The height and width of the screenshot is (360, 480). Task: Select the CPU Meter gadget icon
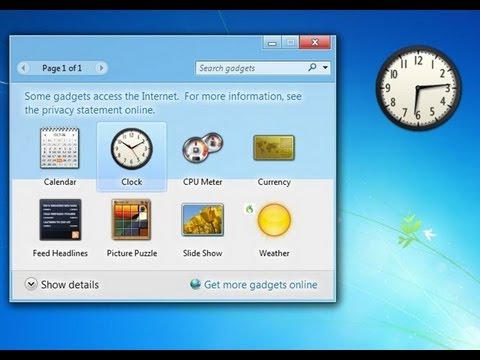click(203, 148)
